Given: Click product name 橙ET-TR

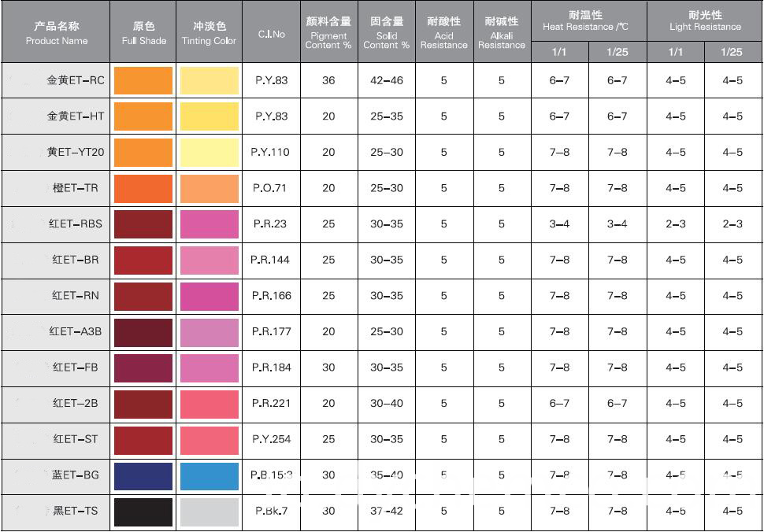Looking at the screenshot, I should 76,188.
